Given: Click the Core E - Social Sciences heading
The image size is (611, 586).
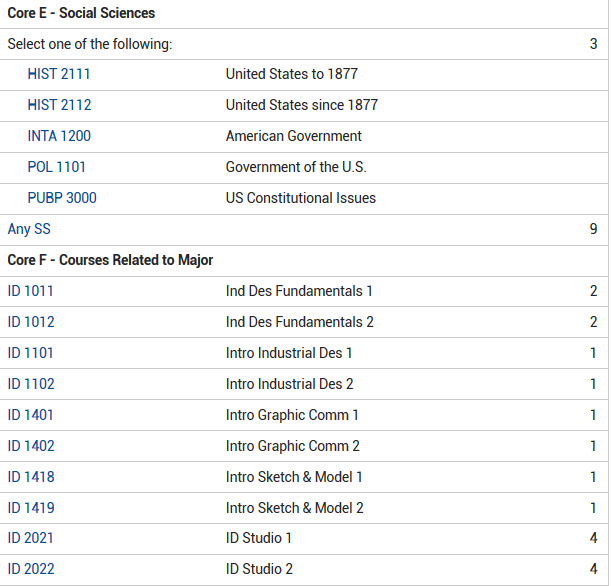Looking at the screenshot, I should coord(81,13).
